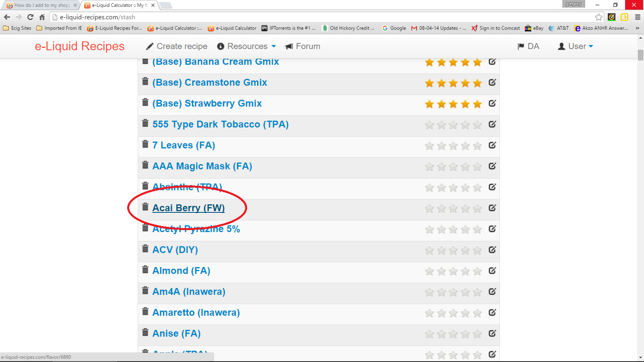Click edit icon on Almond (FA) row
The width and height of the screenshot is (644, 362).
coord(492,271)
